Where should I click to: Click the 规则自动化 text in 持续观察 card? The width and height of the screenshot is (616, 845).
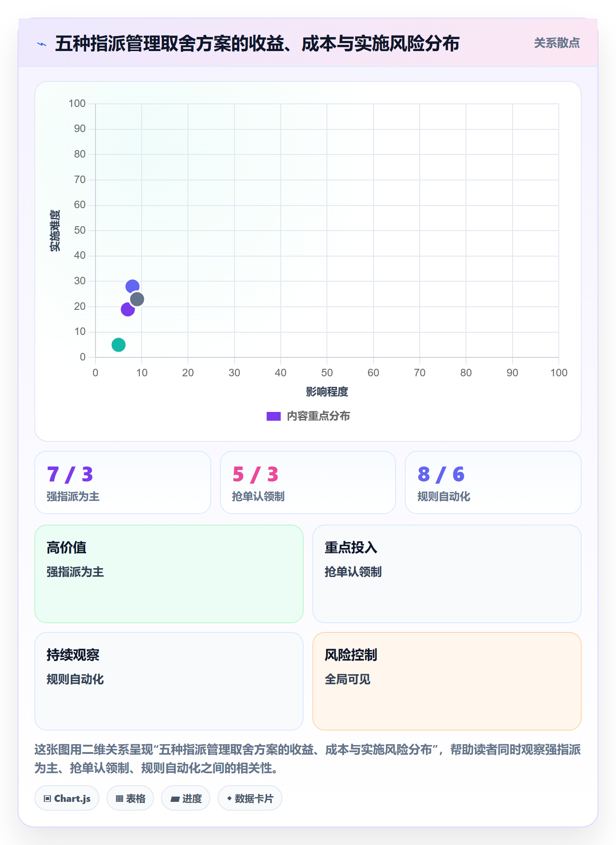pos(75,680)
